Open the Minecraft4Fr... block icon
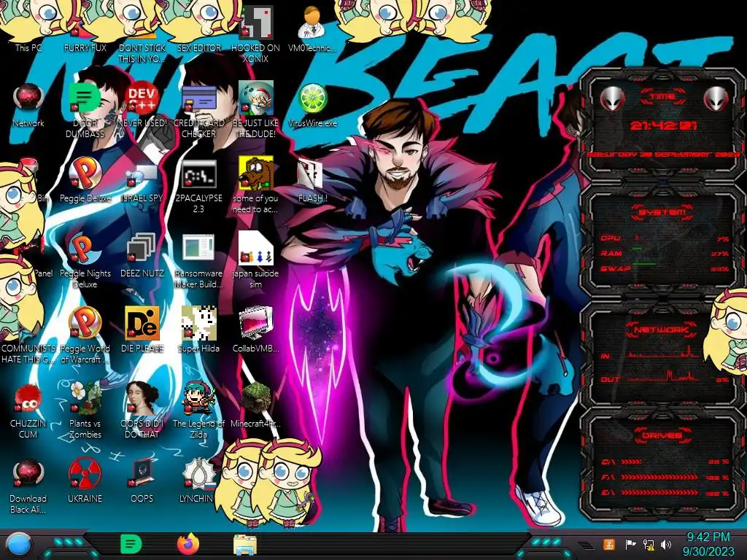 pyautogui.click(x=256, y=405)
